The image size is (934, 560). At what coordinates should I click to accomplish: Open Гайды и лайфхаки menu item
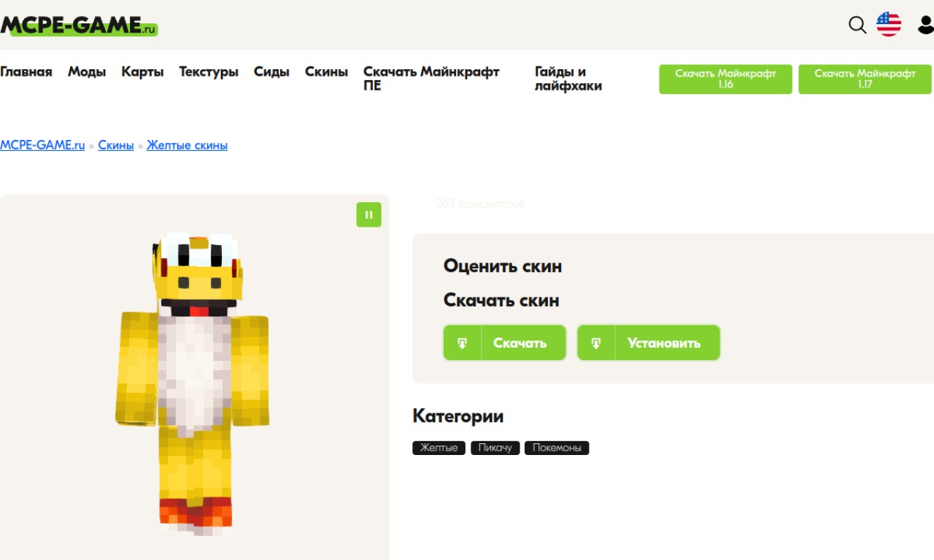568,79
